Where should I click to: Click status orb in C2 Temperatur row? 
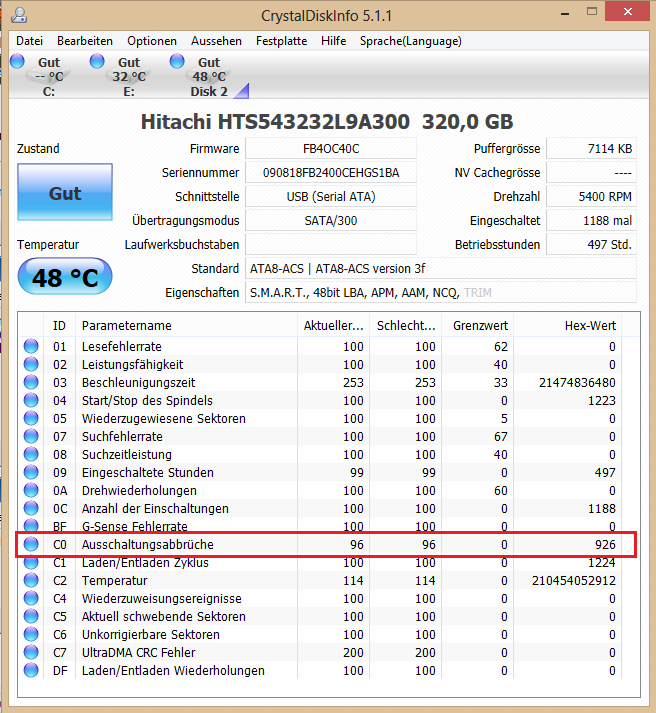point(31,580)
